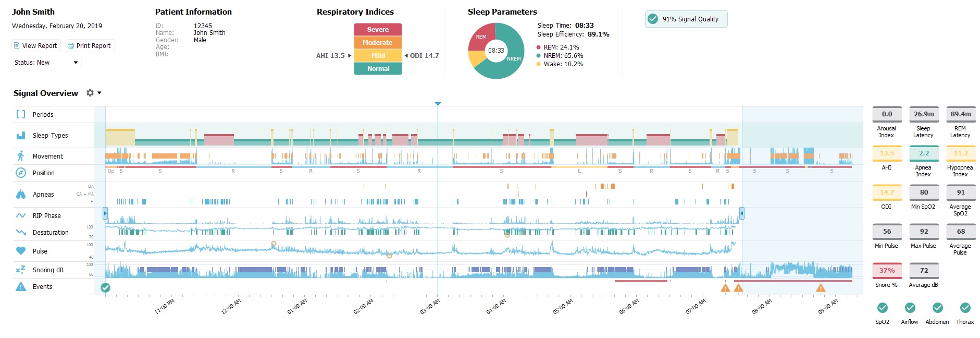This screenshot has width=980, height=338.
Task: Click the Events warning triangle icon
Action: coord(21,286)
